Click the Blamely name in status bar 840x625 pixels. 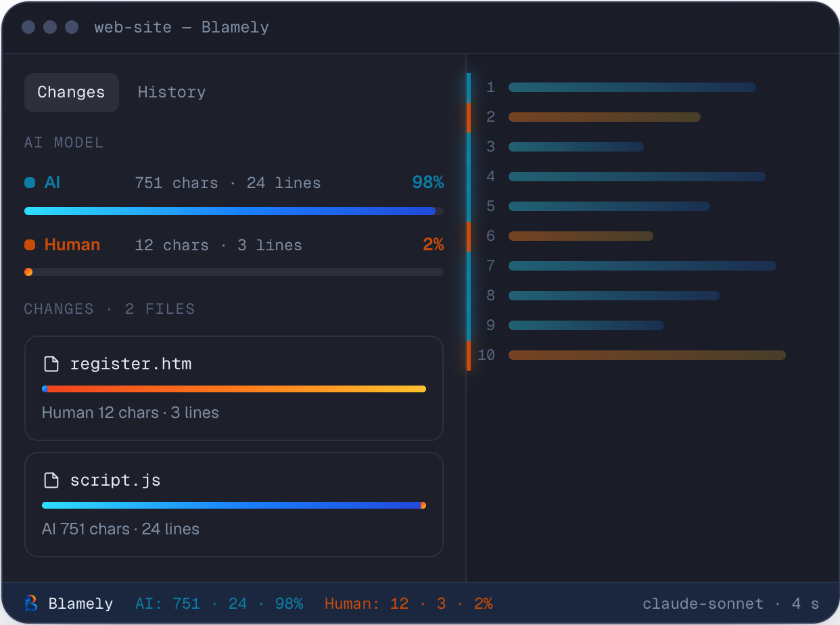coord(81,604)
